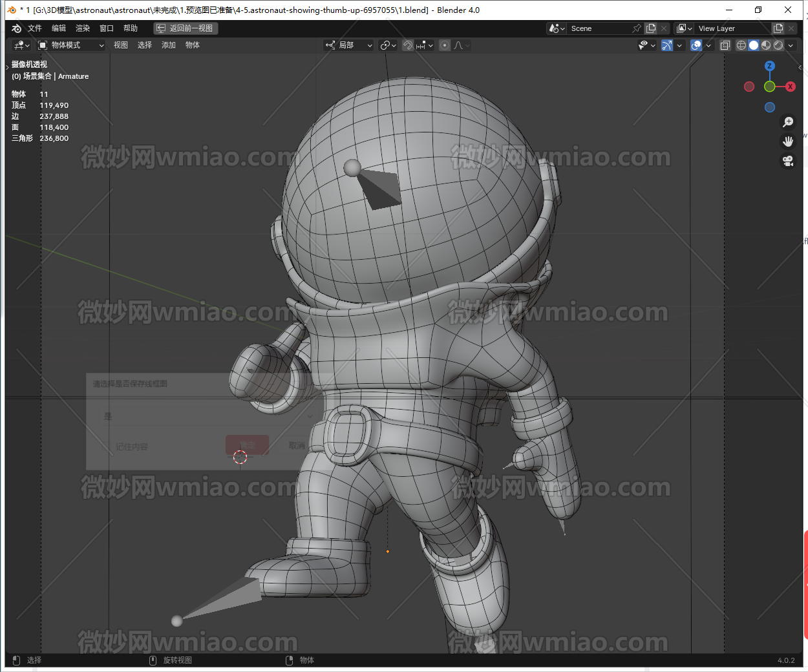
Task: Open the viewport 添加 menu
Action: tap(169, 45)
